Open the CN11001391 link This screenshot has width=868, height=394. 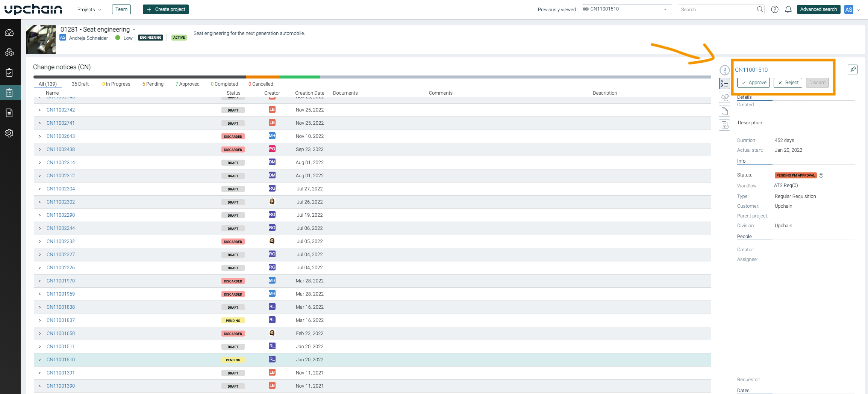(61, 373)
